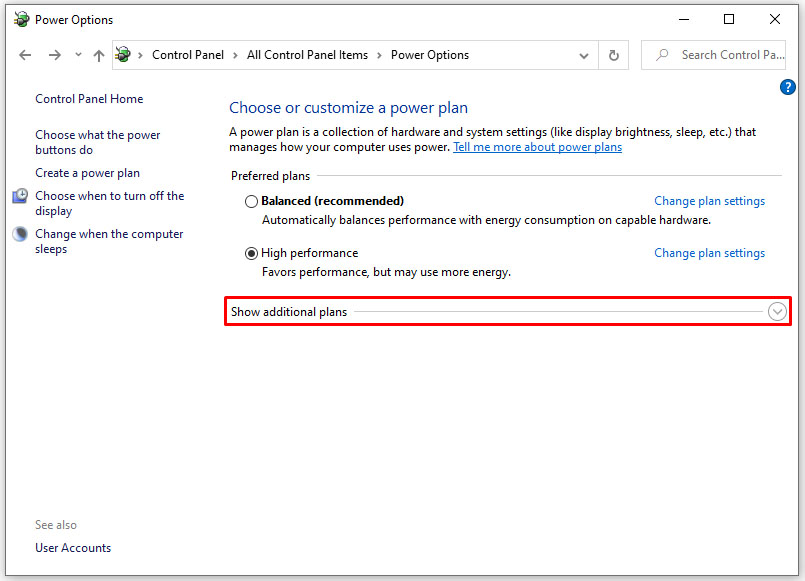Click the Choose or customize a power plan heading

(349, 108)
